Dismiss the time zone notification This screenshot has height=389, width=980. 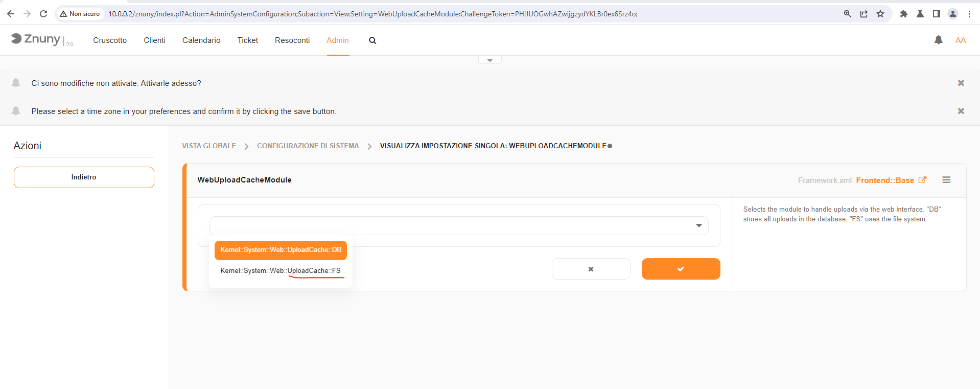pyautogui.click(x=961, y=111)
